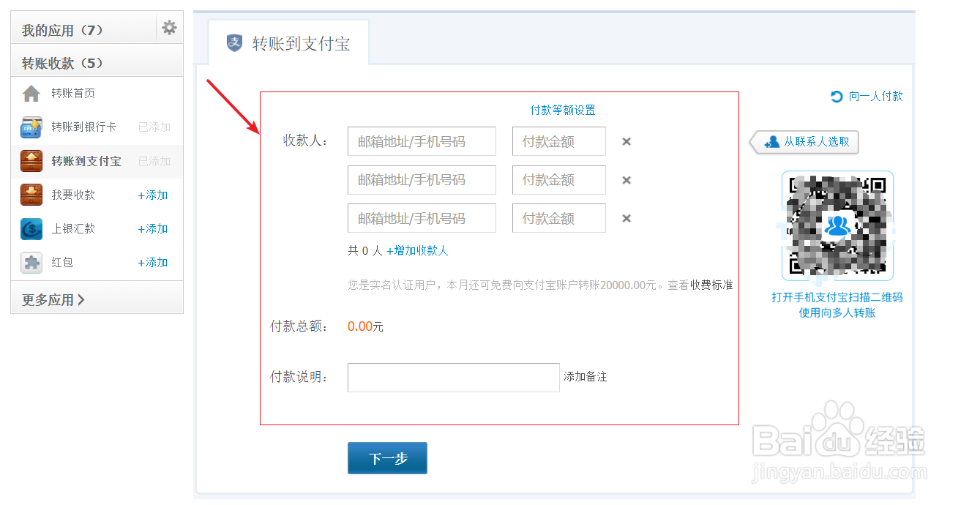980x505 pixels.
Task: Switch to 向一人付款 mode
Action: (x=875, y=96)
